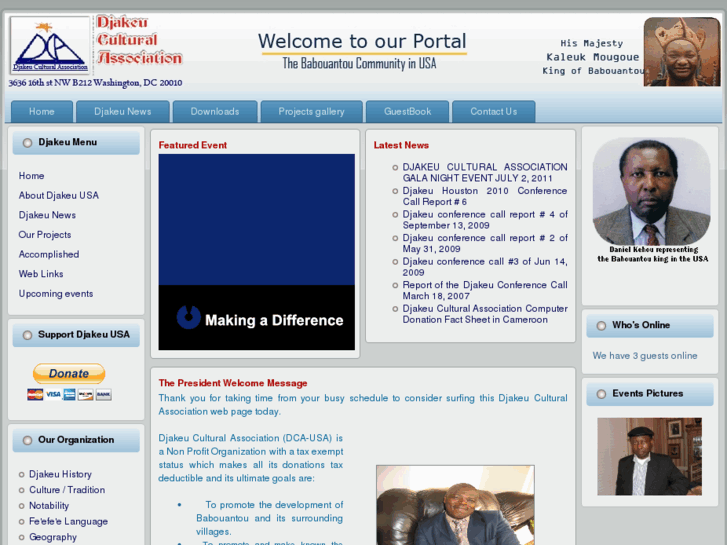Click the Events Pictures photo thumbnail
727x545 pixels.
tap(649, 456)
